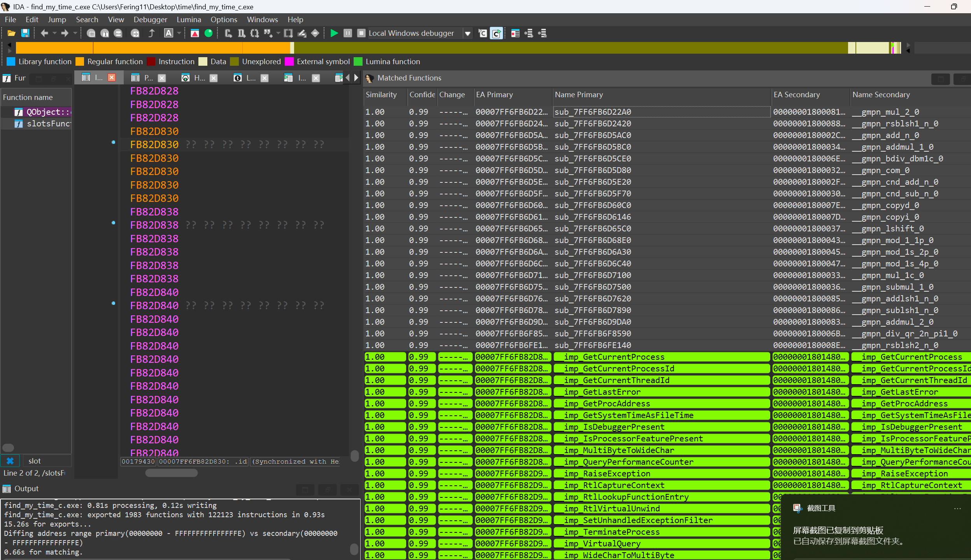Image resolution: width=971 pixels, height=560 pixels.
Task: Select slotsFunc in the function list
Action: pyautogui.click(x=48, y=124)
